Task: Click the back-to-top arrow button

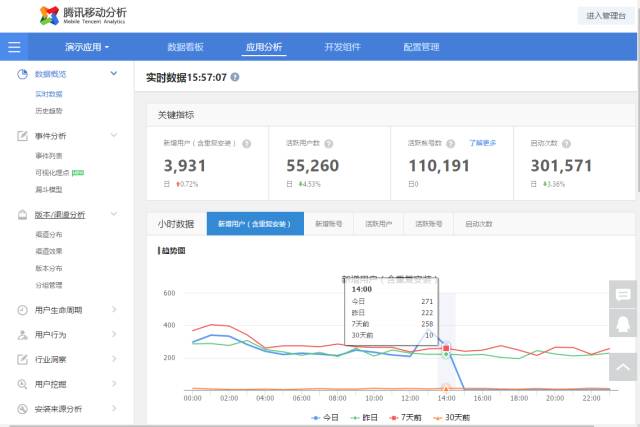Action: tap(623, 367)
